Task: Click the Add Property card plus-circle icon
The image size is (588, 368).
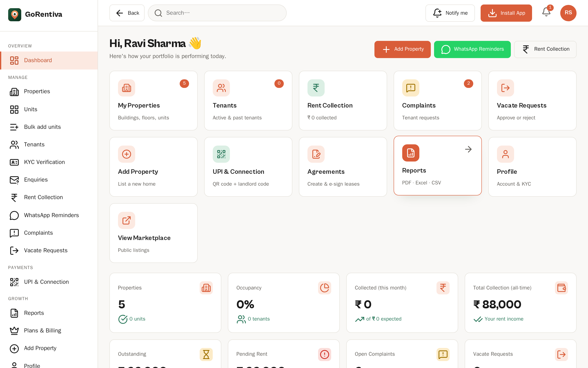Action: coord(126,154)
